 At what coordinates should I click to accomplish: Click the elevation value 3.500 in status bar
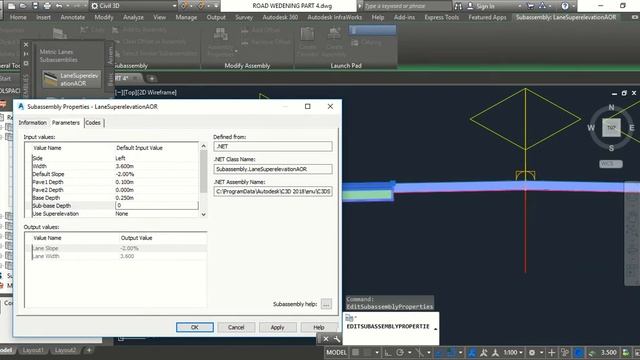coord(609,353)
